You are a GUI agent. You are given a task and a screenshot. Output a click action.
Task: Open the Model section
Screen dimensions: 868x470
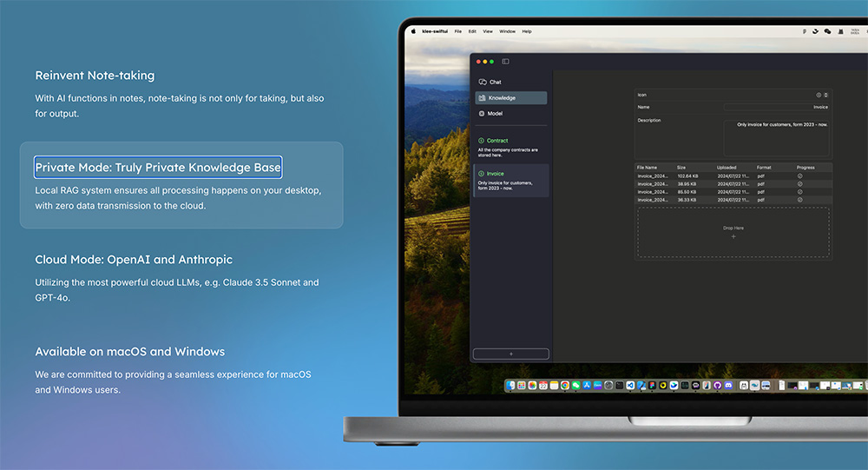click(494, 114)
